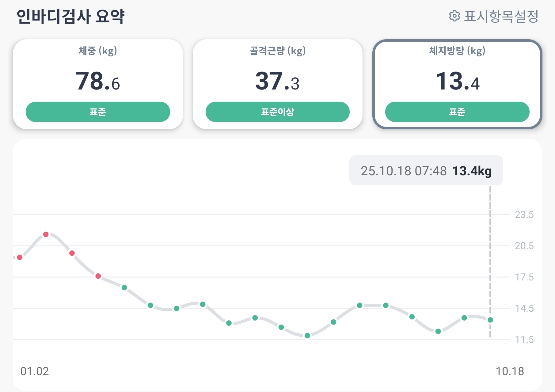This screenshot has width=555, height=392.
Task: Click the 10.18 end date label
Action: [x=510, y=371]
